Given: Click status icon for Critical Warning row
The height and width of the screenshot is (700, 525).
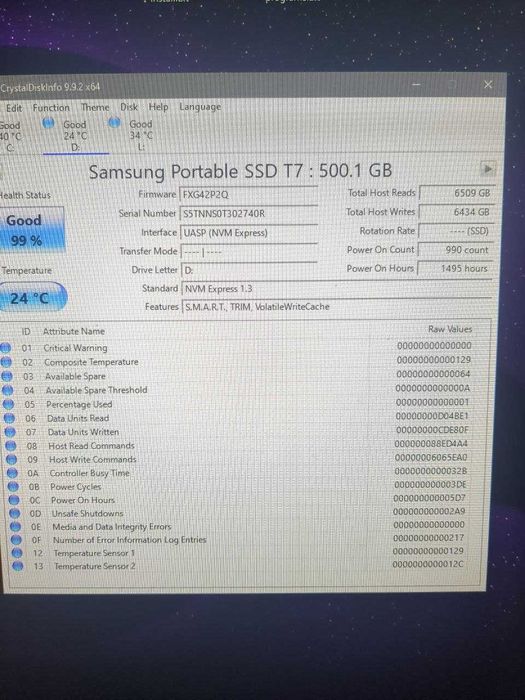Looking at the screenshot, I should coord(5,348).
